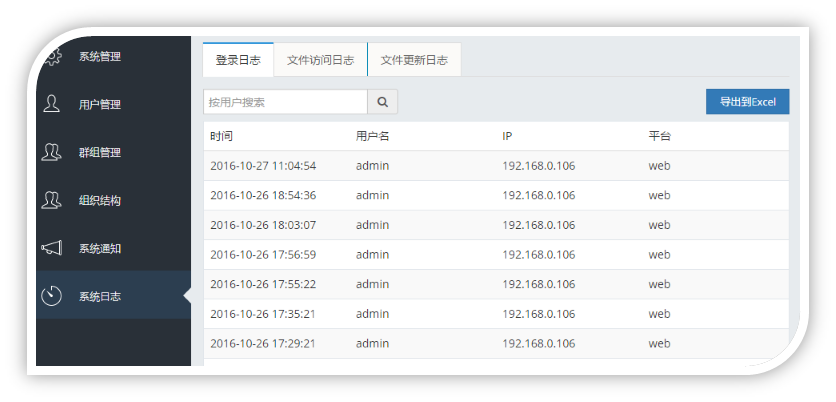Click the 时间 column header
Screen dimensions: 836x402
click(221, 136)
